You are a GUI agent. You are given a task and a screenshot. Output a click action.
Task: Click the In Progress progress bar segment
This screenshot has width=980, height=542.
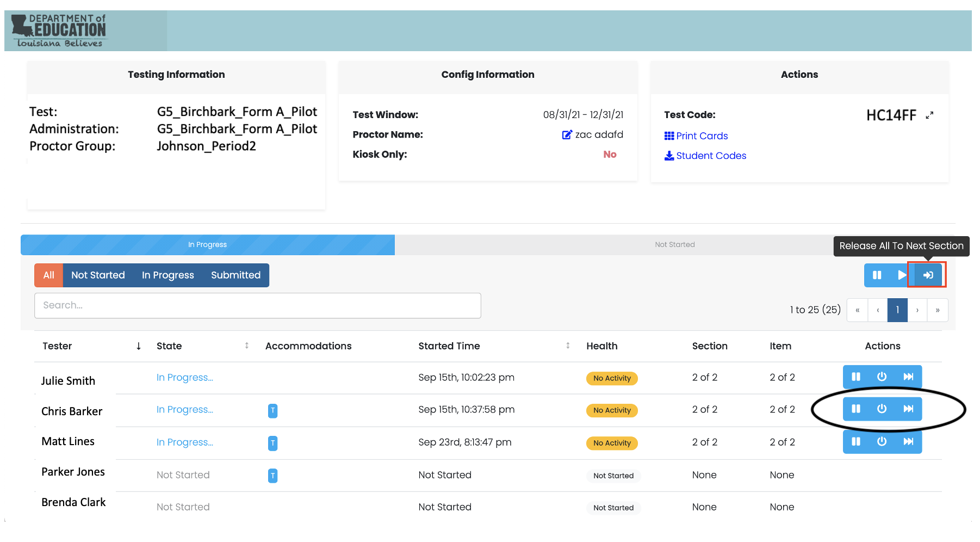207,245
